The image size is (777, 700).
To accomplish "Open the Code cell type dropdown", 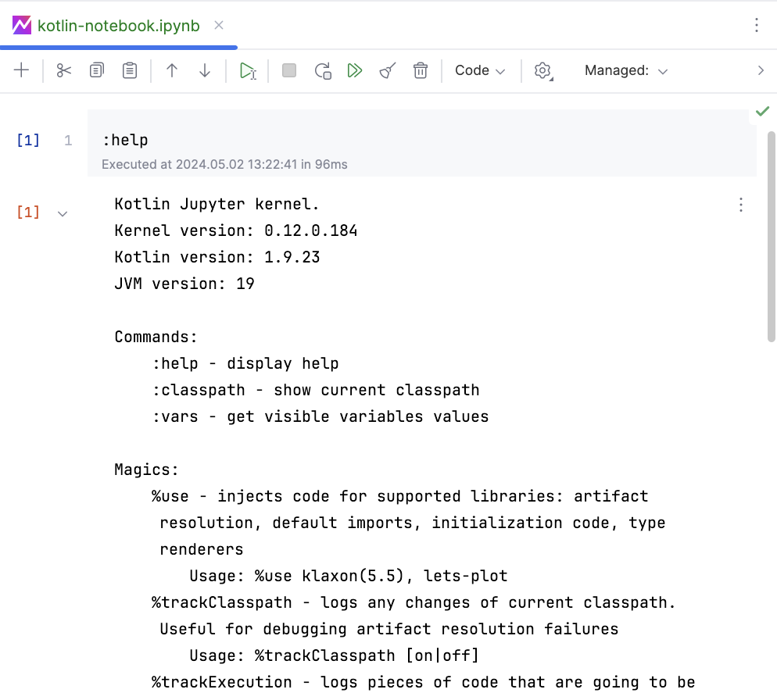I will tap(480, 70).
